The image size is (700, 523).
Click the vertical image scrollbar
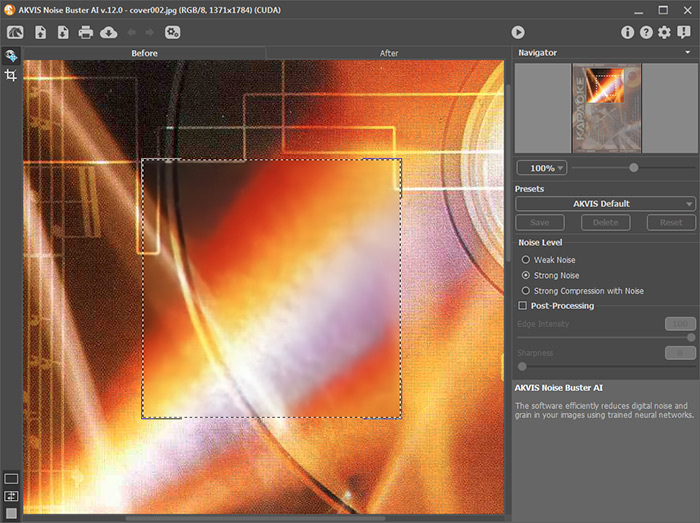pos(508,173)
